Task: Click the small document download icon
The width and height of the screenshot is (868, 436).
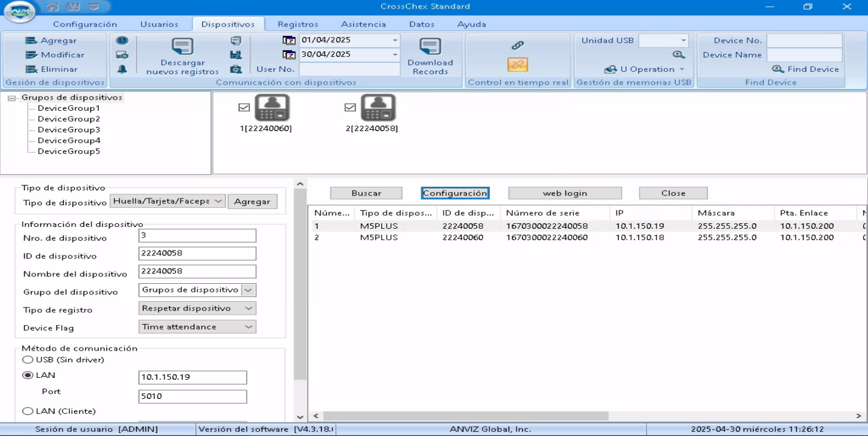Action: coord(236,41)
